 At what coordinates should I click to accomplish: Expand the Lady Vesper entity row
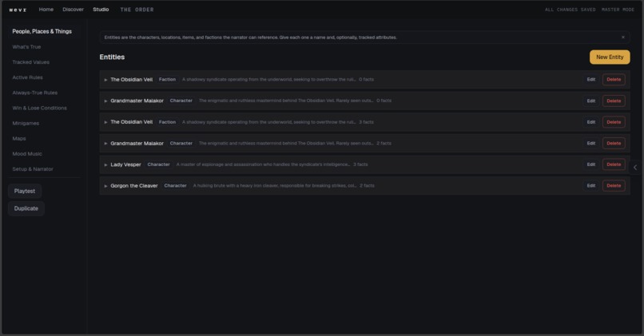point(105,165)
